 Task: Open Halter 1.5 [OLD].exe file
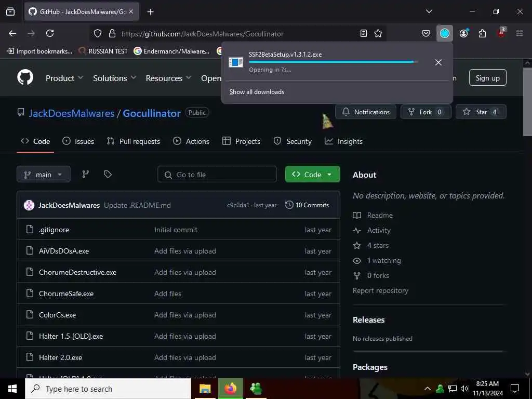[x=71, y=336]
